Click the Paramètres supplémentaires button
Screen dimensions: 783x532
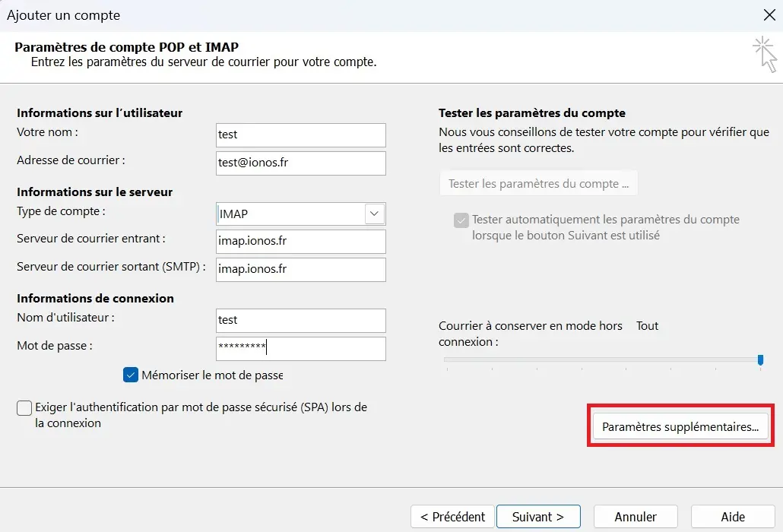click(679, 426)
